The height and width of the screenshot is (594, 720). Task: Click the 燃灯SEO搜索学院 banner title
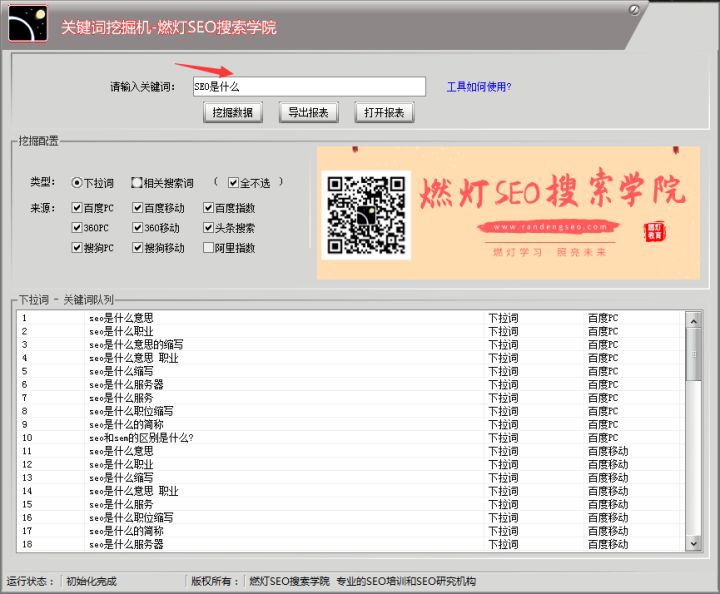[x=551, y=191]
